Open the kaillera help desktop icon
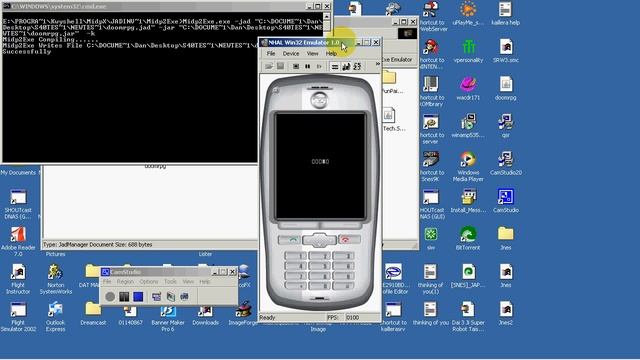Screen dimensions: 640x360 click(506, 13)
